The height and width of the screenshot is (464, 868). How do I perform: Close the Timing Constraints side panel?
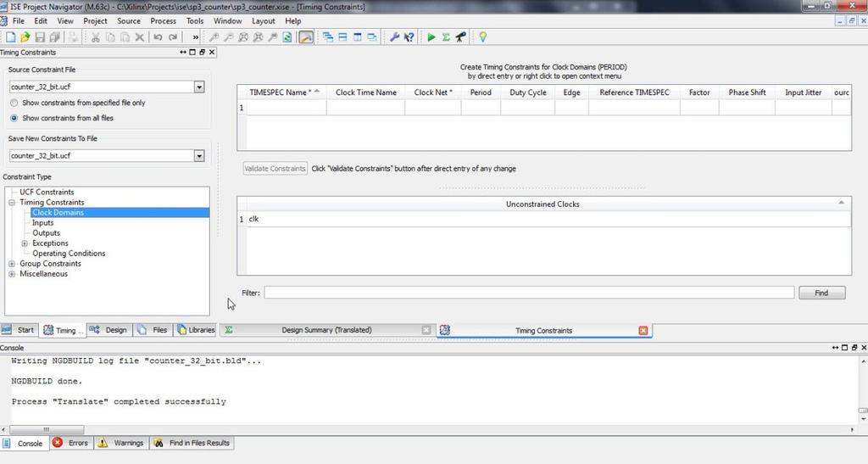[x=211, y=52]
